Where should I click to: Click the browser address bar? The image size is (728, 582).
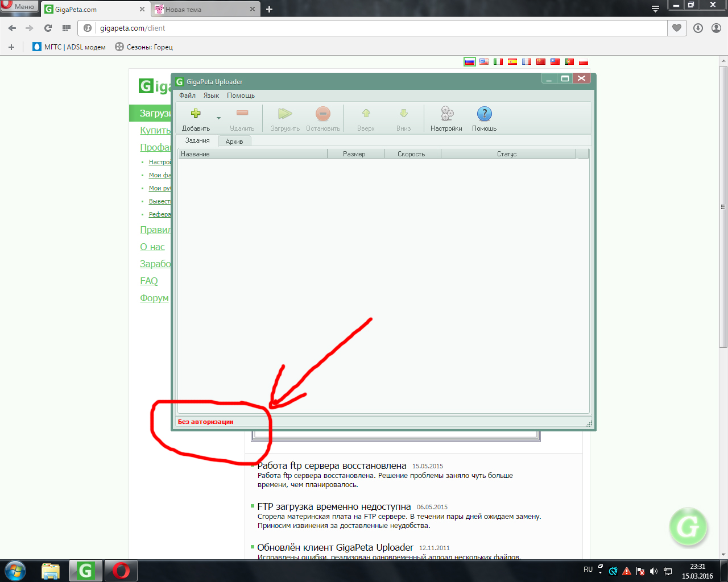pos(375,28)
